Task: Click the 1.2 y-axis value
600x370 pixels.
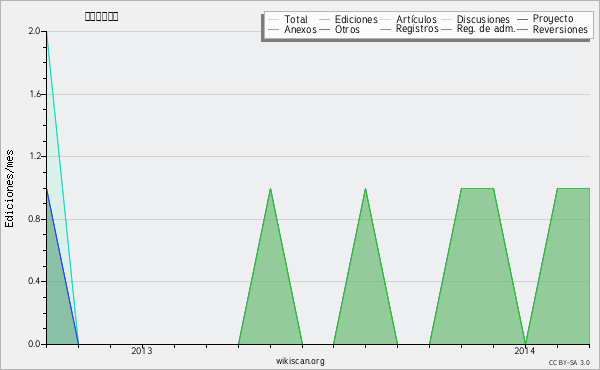Action: coord(35,156)
